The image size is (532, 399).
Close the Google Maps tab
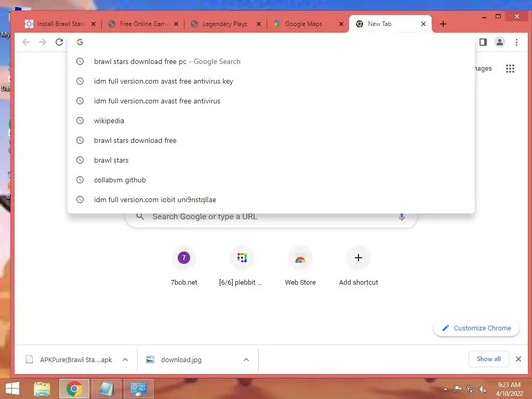[x=341, y=24]
